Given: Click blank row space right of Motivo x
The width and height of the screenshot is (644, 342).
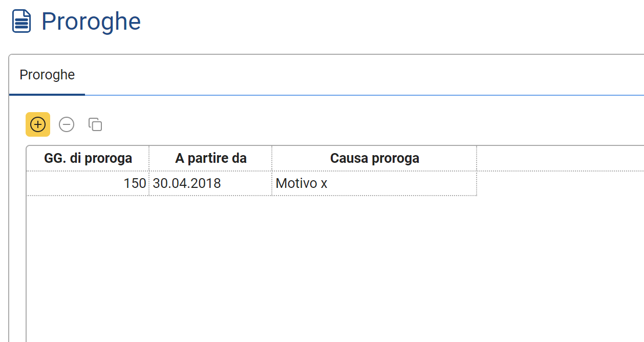Looking at the screenshot, I should pyautogui.click(x=558, y=183).
